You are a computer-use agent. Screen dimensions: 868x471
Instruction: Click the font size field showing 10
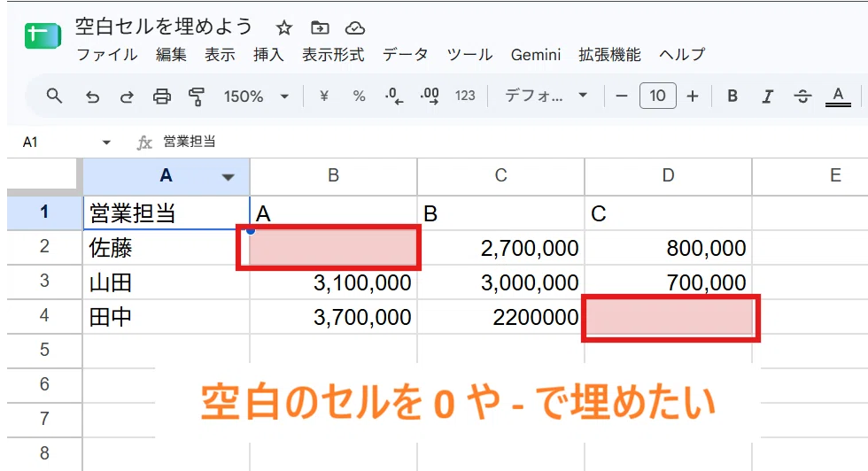(x=657, y=97)
